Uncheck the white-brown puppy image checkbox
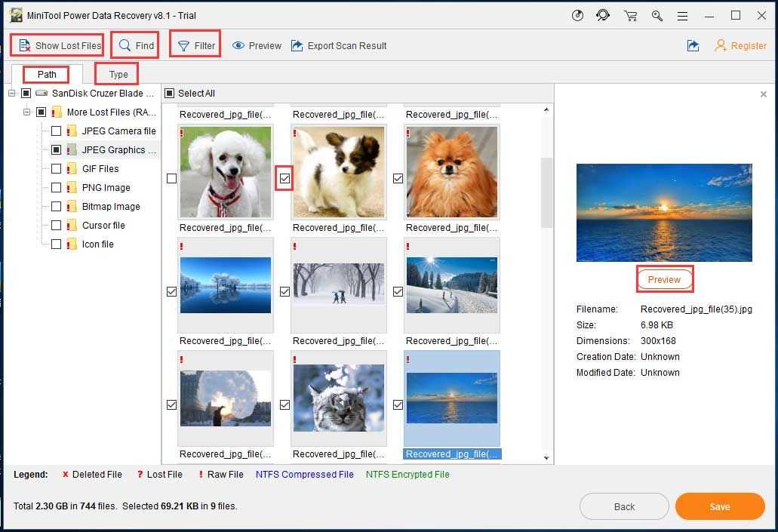The width and height of the screenshot is (778, 532). click(x=284, y=179)
